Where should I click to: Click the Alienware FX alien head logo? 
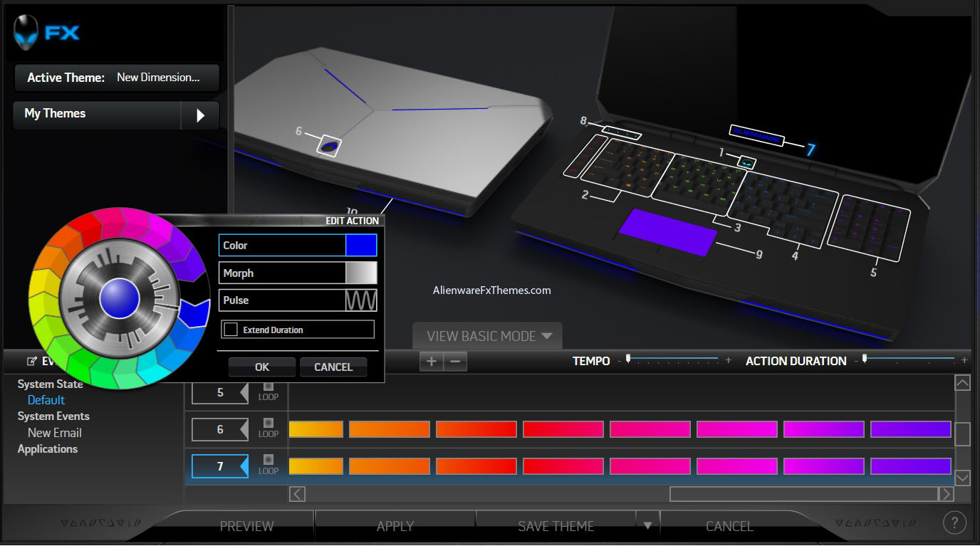(26, 33)
